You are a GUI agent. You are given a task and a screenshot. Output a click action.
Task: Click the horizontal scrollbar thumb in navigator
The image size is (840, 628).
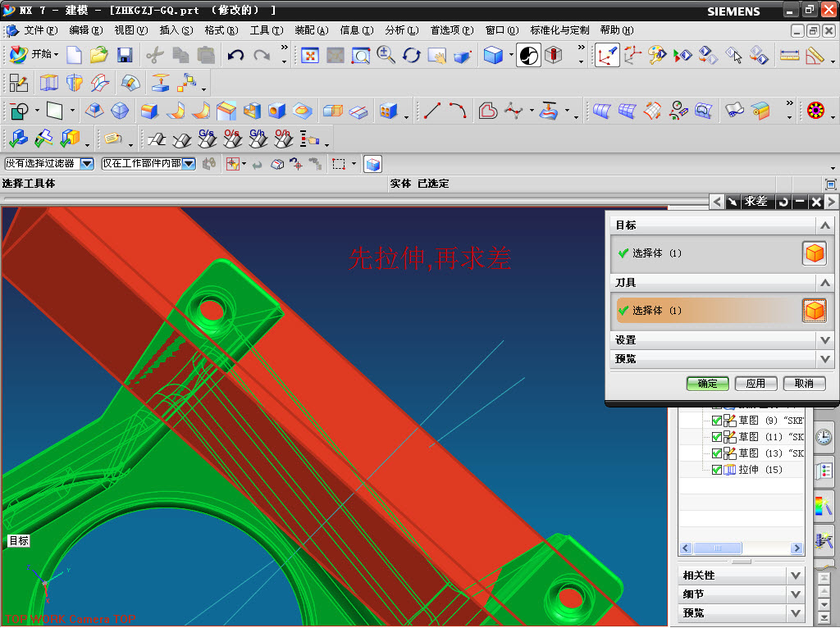point(718,548)
